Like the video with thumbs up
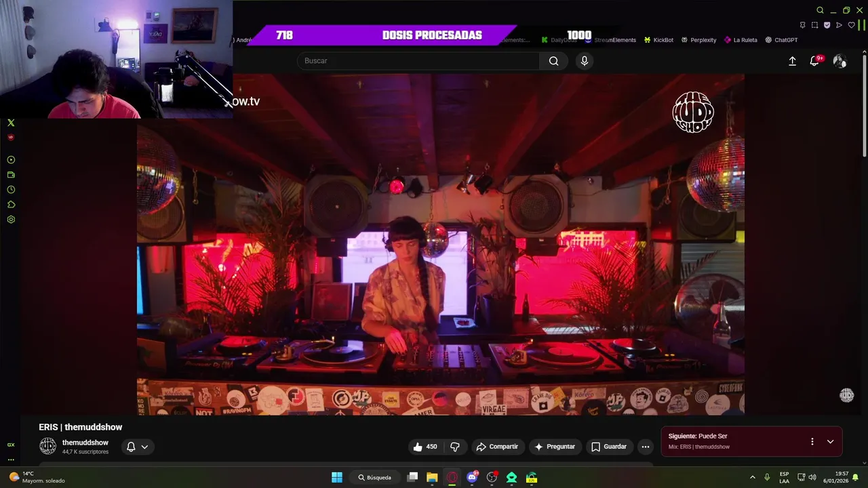Viewport: 868px width, 488px height. tap(425, 447)
